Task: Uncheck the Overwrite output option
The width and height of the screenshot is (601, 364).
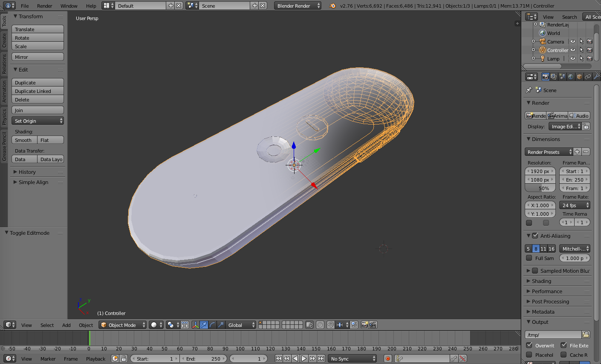Action: [529, 345]
